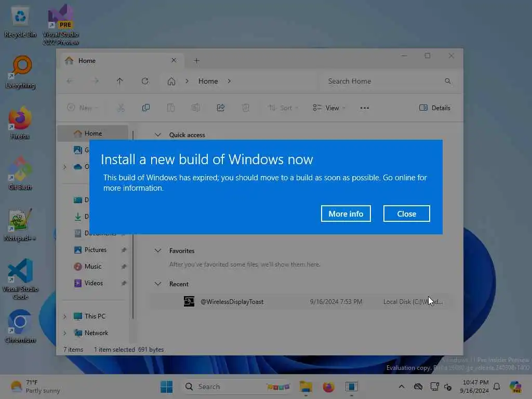Click the Rename toolbar icon
The width and height of the screenshot is (532, 399).
[x=196, y=108]
